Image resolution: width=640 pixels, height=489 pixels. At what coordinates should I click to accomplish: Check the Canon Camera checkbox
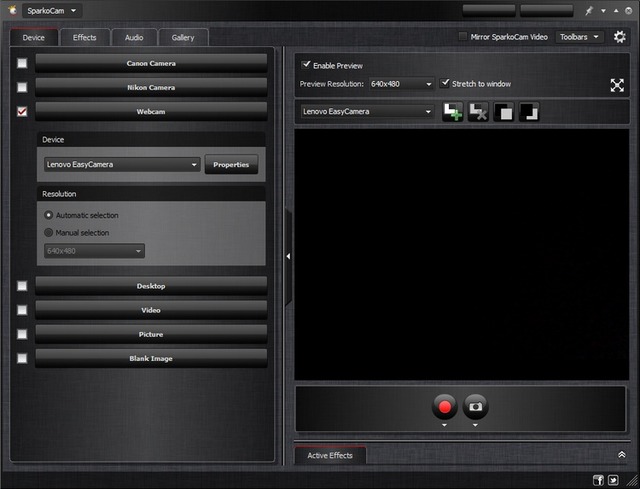(x=22, y=63)
